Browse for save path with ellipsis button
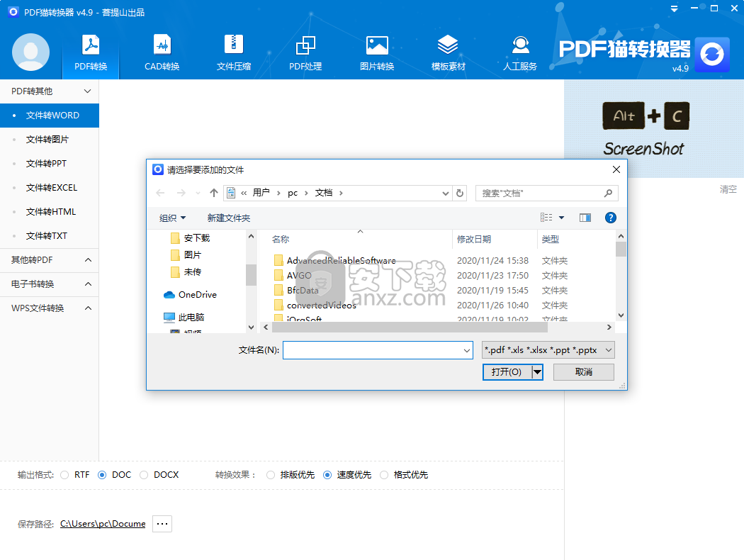 [162, 524]
